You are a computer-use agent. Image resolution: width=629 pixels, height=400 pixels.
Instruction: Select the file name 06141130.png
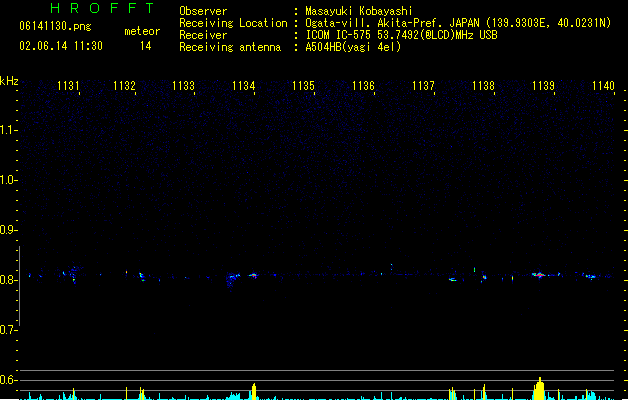click(x=55, y=26)
